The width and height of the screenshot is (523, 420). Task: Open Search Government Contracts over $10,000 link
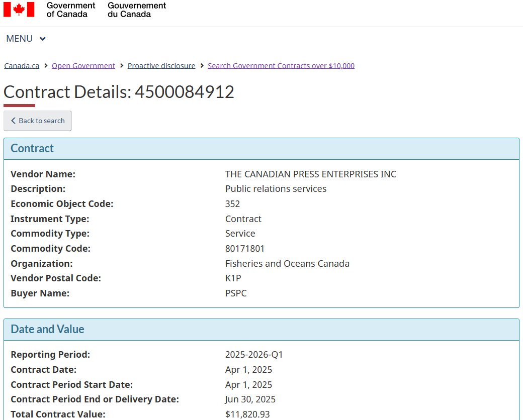tap(281, 66)
